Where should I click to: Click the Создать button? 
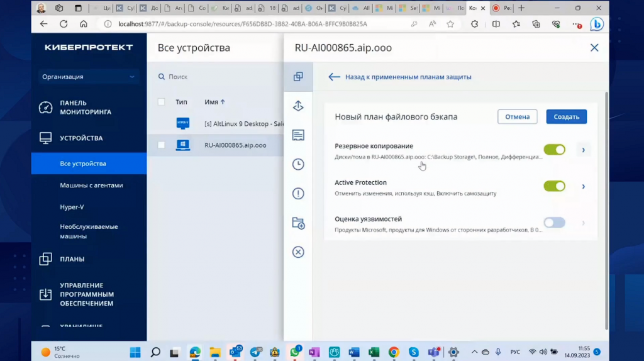[567, 116]
